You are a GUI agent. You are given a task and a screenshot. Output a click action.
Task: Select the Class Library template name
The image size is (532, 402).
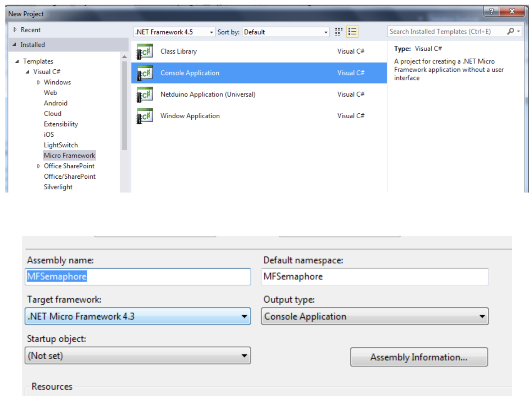179,51
